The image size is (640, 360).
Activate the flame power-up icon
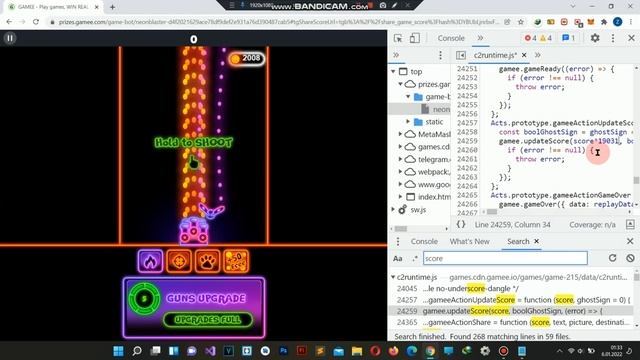pyautogui.click(x=150, y=261)
